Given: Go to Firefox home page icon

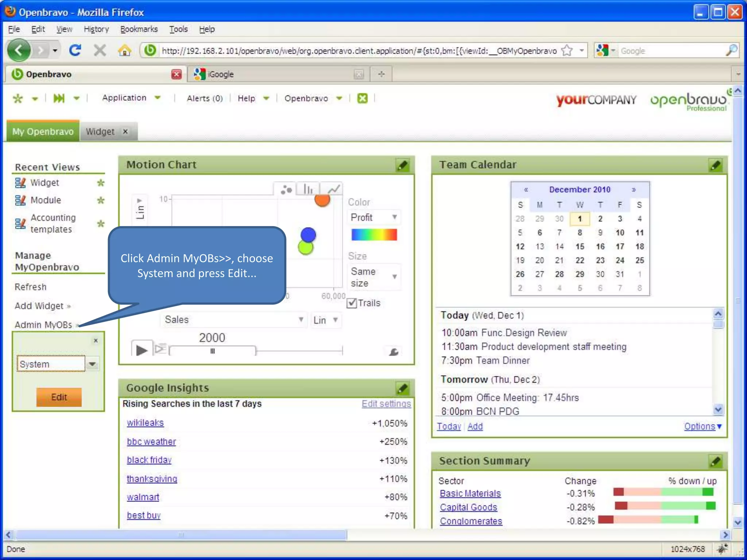Looking at the screenshot, I should [124, 50].
